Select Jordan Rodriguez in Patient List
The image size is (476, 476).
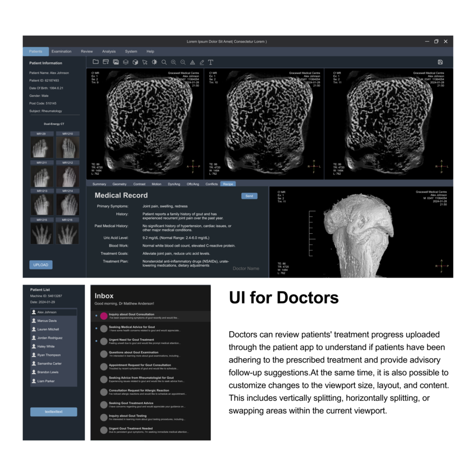54,338
